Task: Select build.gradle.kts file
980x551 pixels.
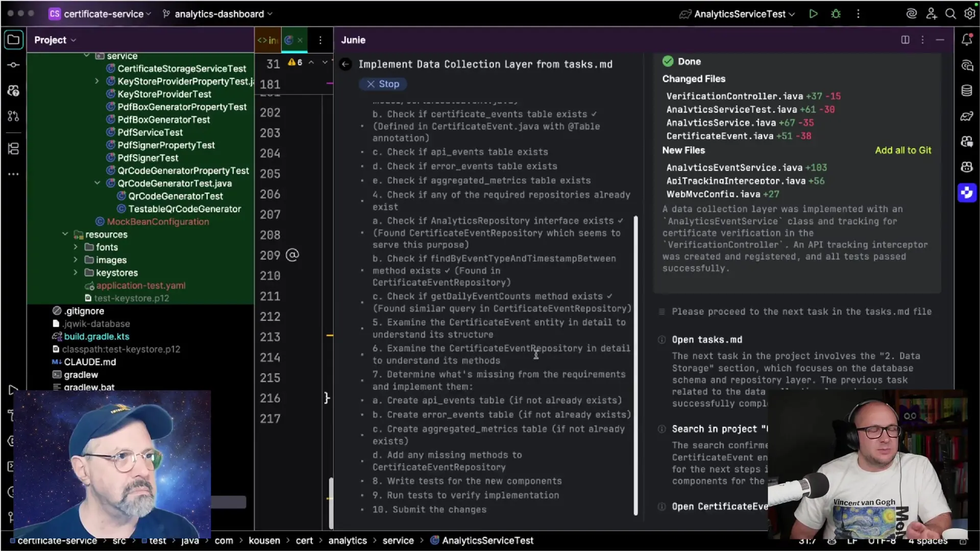Action: point(96,336)
